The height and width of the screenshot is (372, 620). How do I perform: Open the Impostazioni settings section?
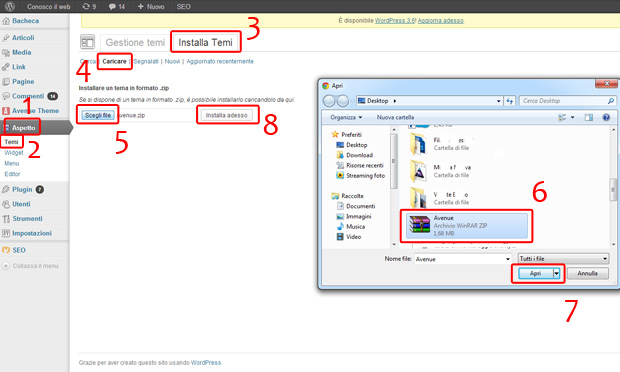coord(32,233)
